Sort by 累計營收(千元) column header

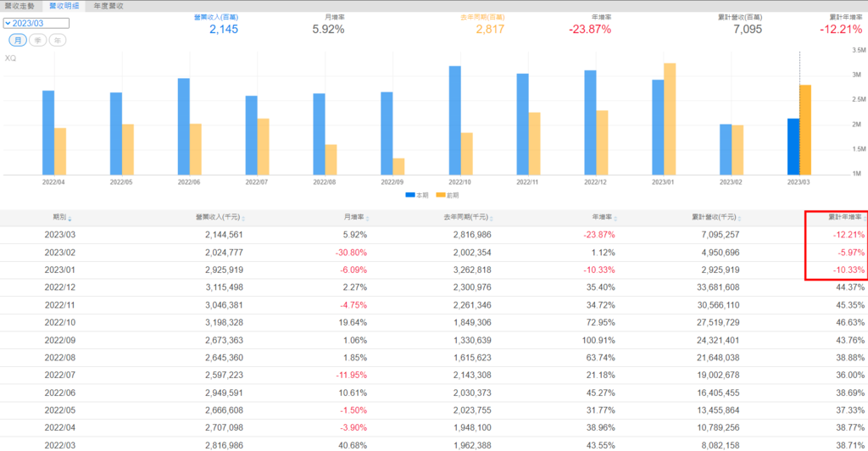pos(716,218)
